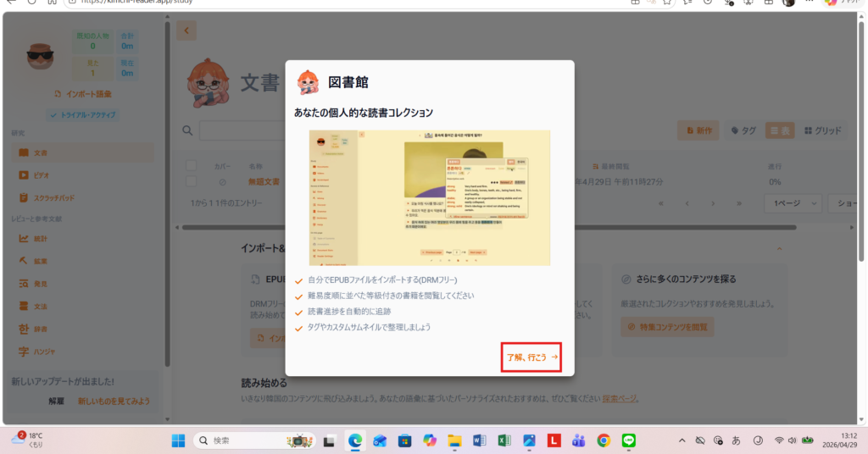868x454 pixels.
Task: Open the 1ページ page dropdown
Action: pos(793,203)
